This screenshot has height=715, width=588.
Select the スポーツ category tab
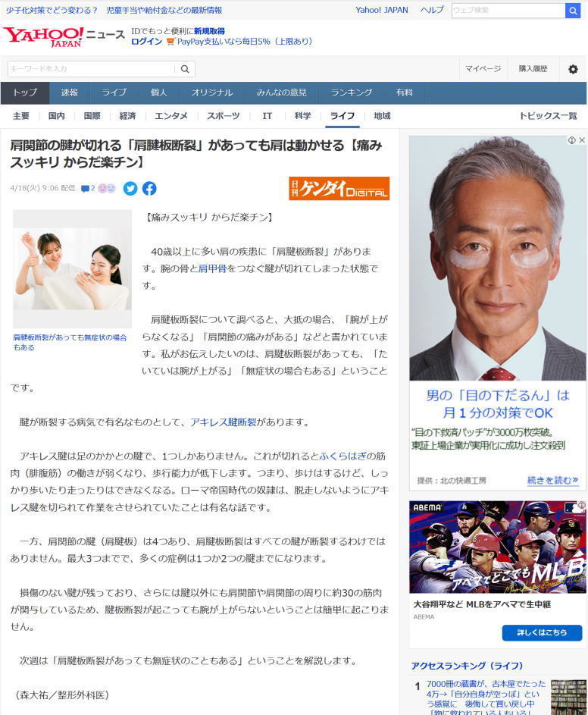click(223, 116)
